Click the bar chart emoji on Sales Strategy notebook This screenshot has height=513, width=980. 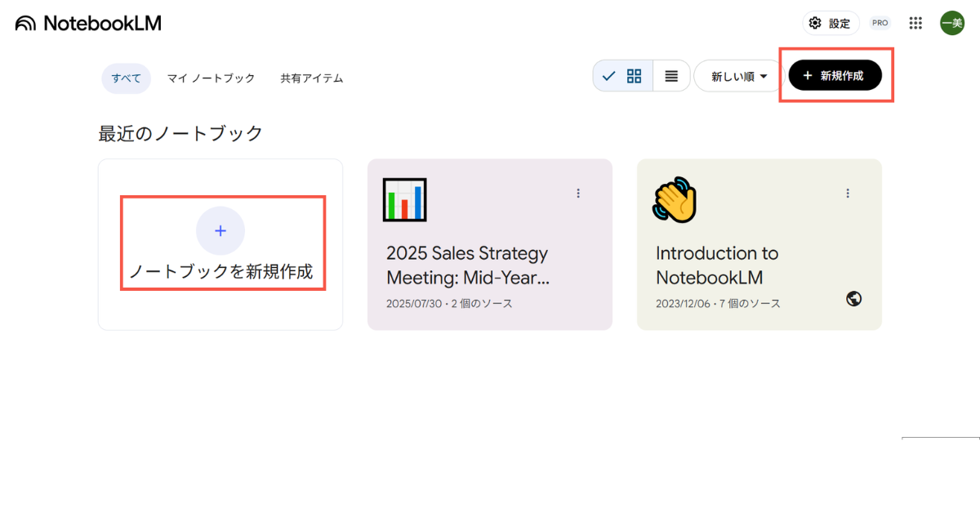point(404,199)
